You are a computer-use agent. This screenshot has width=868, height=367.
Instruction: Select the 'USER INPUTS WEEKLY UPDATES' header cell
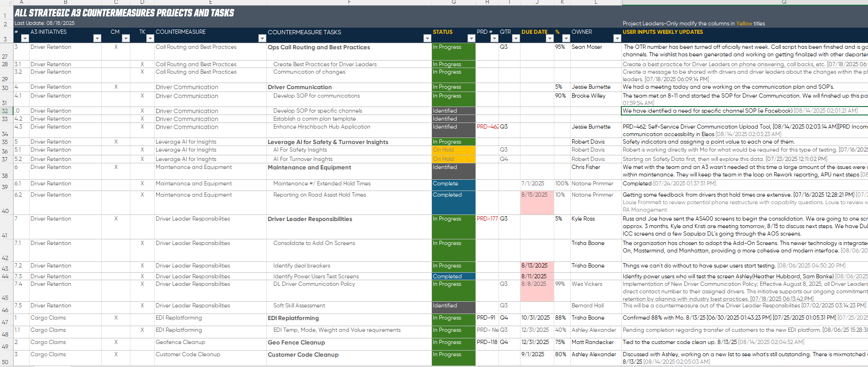(663, 32)
